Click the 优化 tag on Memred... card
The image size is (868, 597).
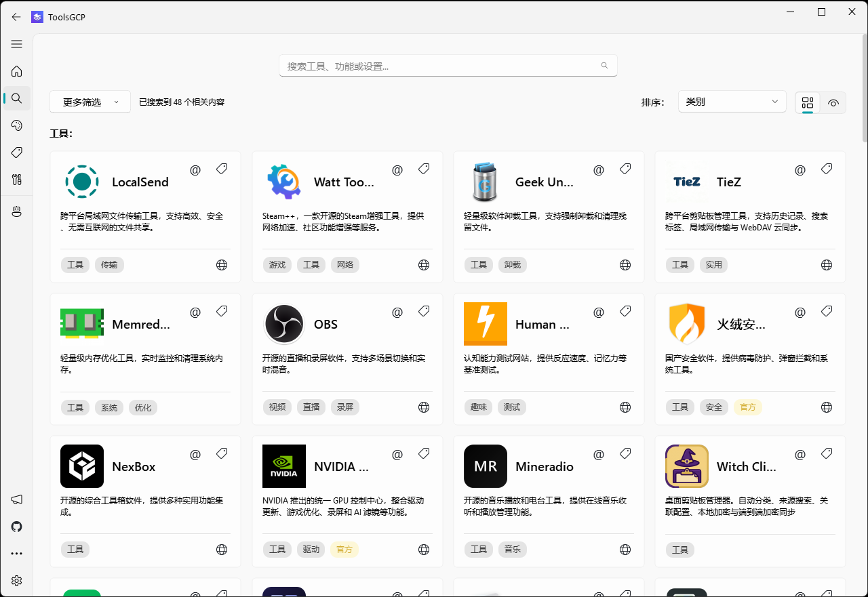(143, 407)
